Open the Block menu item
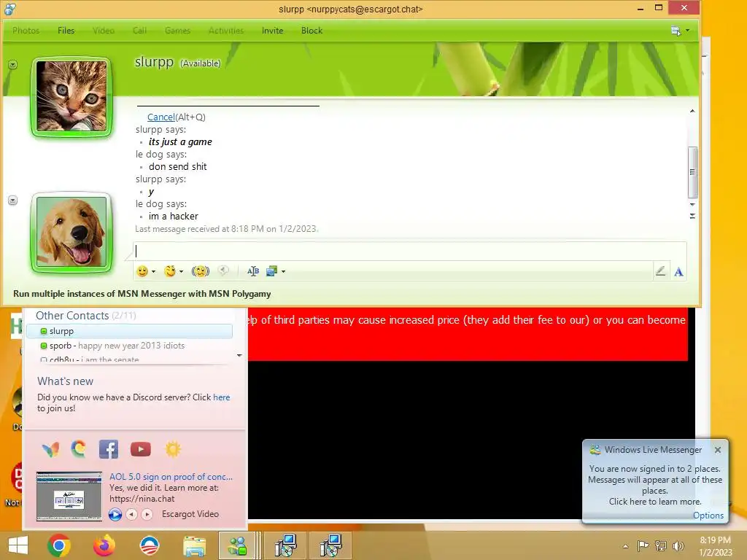This screenshot has width=747, height=560. (311, 31)
